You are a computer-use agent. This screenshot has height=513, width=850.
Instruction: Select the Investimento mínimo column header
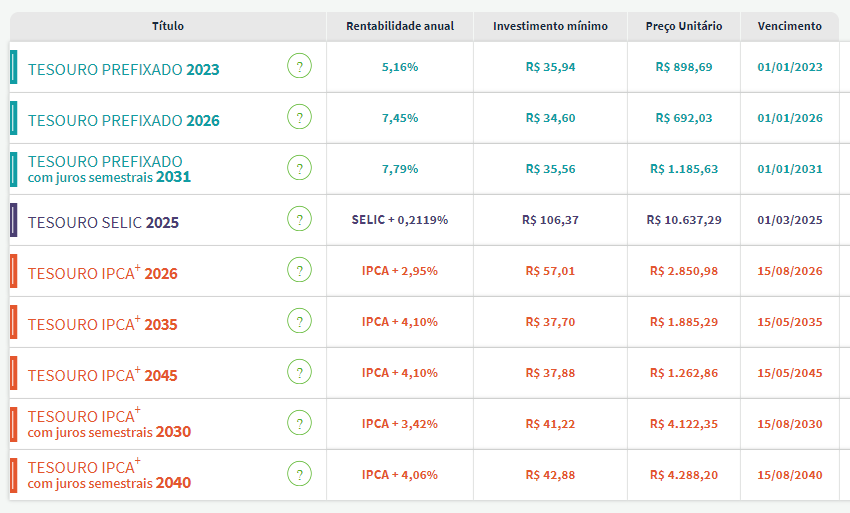550,26
